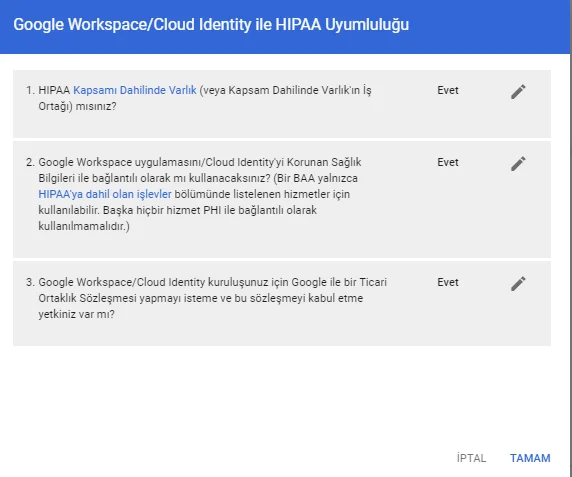The image size is (572, 477).
Task: Click the İPTAL button
Action: tap(471, 458)
